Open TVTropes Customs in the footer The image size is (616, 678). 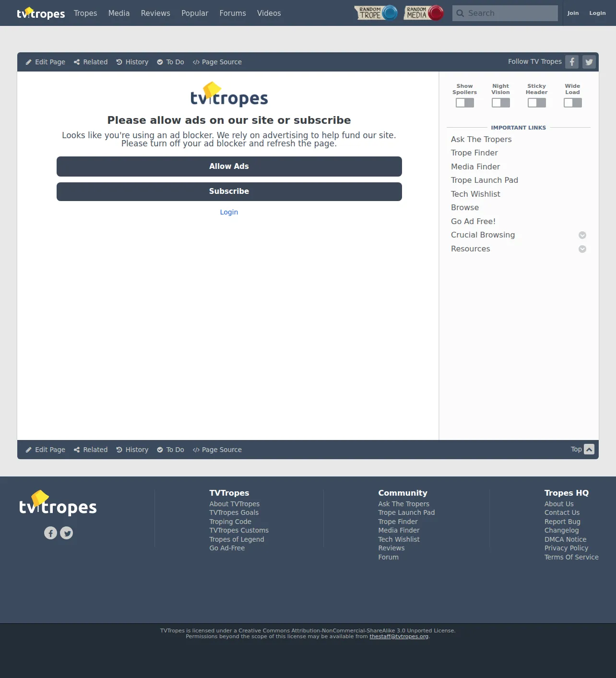coord(239,530)
